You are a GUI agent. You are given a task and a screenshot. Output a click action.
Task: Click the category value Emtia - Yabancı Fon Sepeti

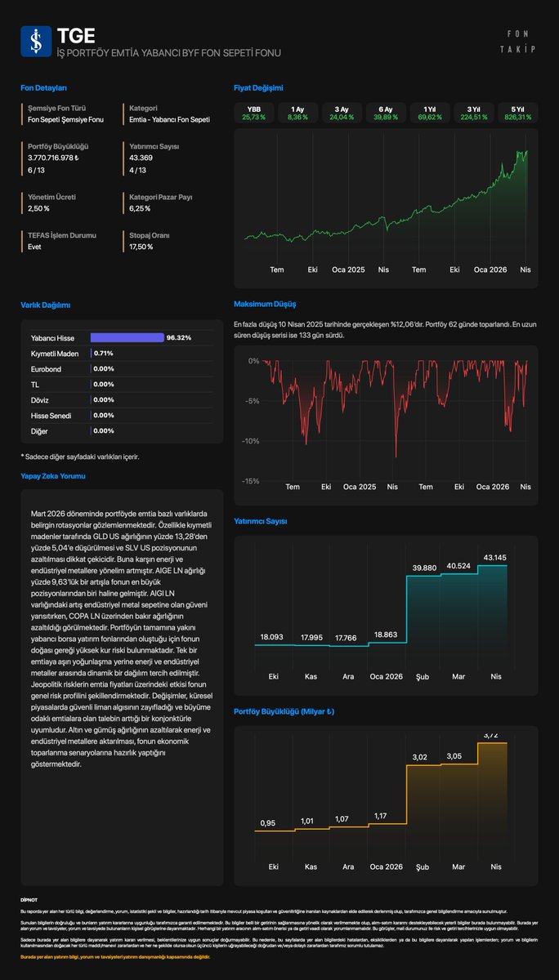pos(169,119)
